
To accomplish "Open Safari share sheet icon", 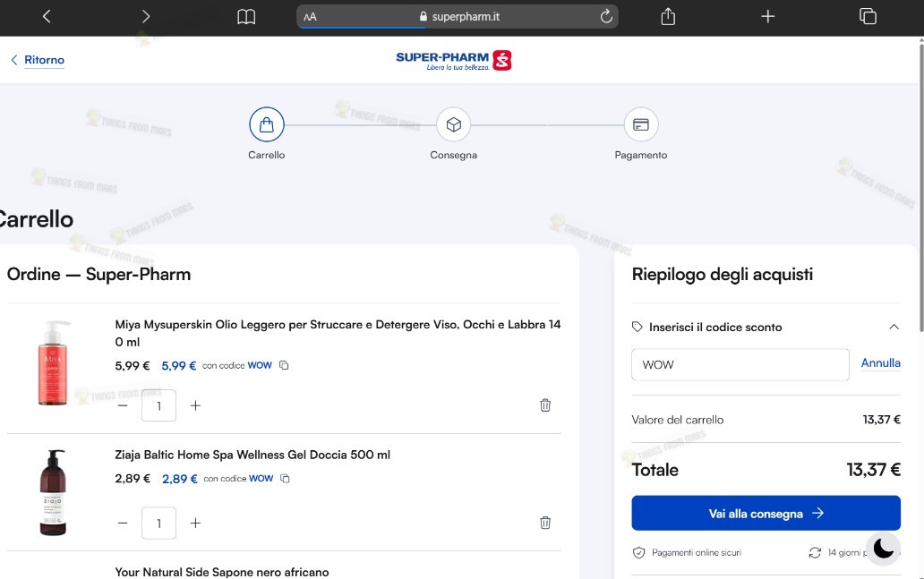I will 668,16.
